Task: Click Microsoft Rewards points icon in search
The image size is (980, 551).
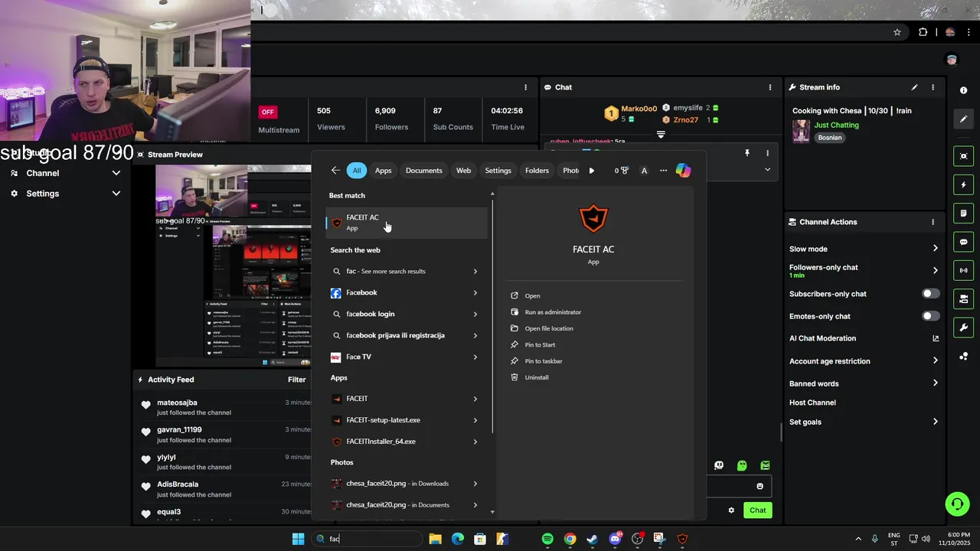Action: pyautogui.click(x=622, y=171)
